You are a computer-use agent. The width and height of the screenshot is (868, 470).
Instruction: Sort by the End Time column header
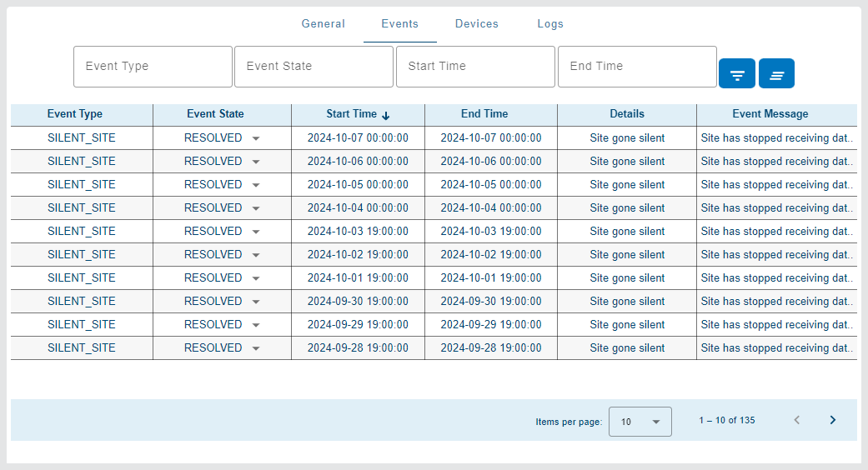click(x=484, y=114)
